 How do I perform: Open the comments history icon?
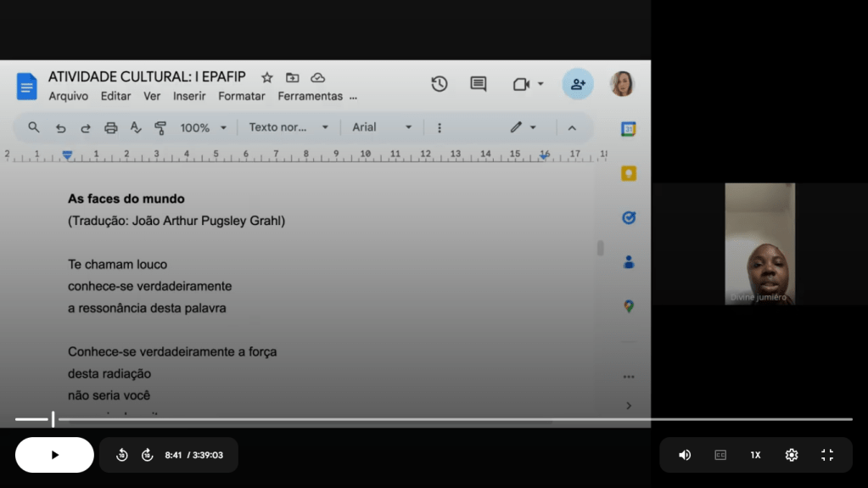point(479,84)
